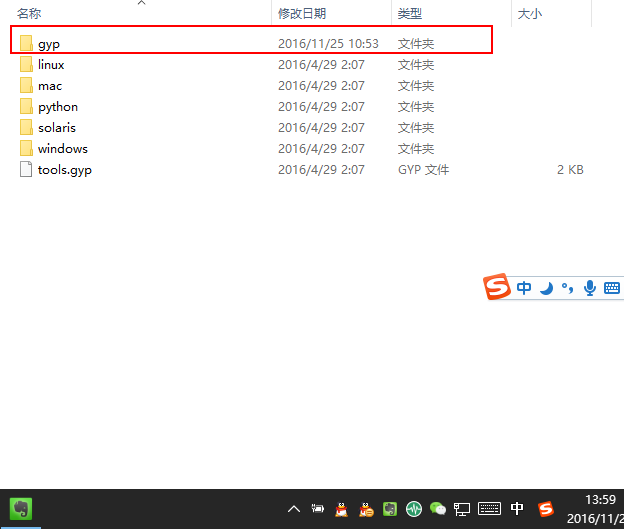Select the python folder icon
The image size is (624, 529).
coord(26,106)
